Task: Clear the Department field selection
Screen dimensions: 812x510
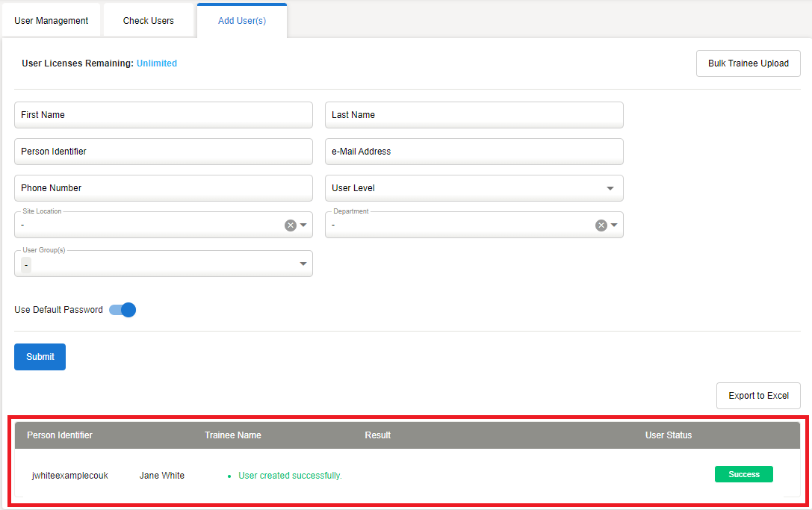Action: [x=601, y=226]
